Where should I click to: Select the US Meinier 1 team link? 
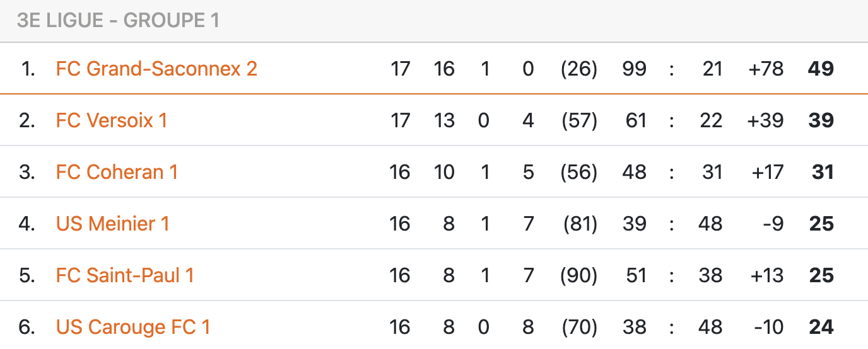tap(112, 224)
